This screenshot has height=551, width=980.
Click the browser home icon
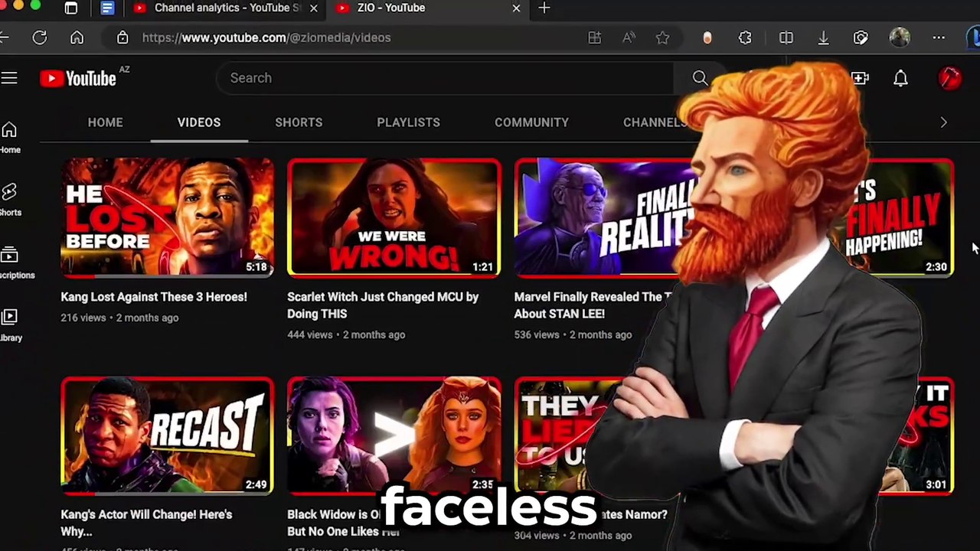coord(77,37)
